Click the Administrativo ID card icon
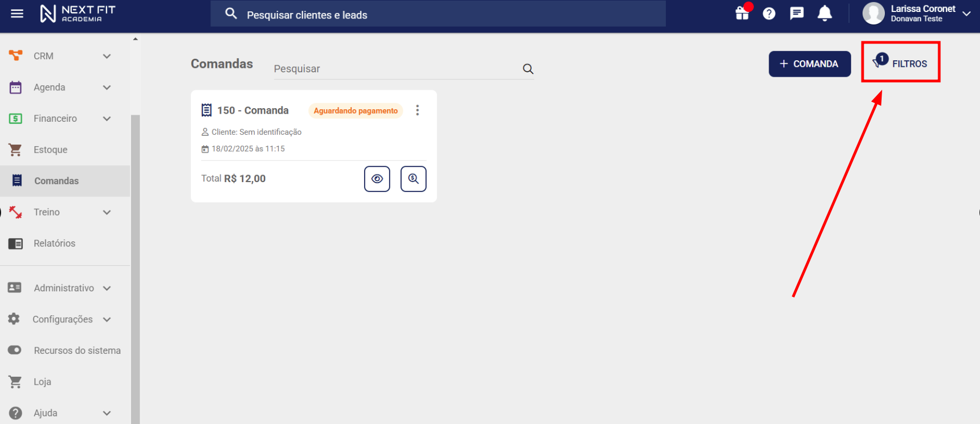This screenshot has height=424, width=980. pos(15,288)
